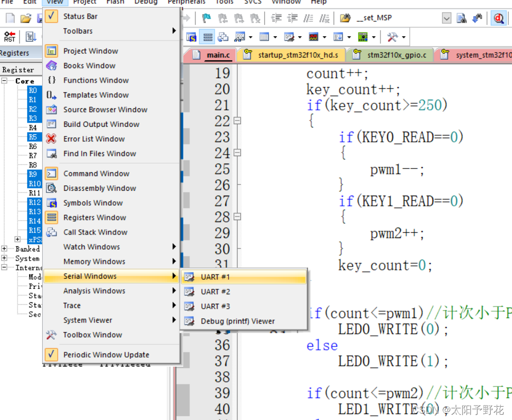
Task: Collapse code fold at line 28
Action: [238, 216]
